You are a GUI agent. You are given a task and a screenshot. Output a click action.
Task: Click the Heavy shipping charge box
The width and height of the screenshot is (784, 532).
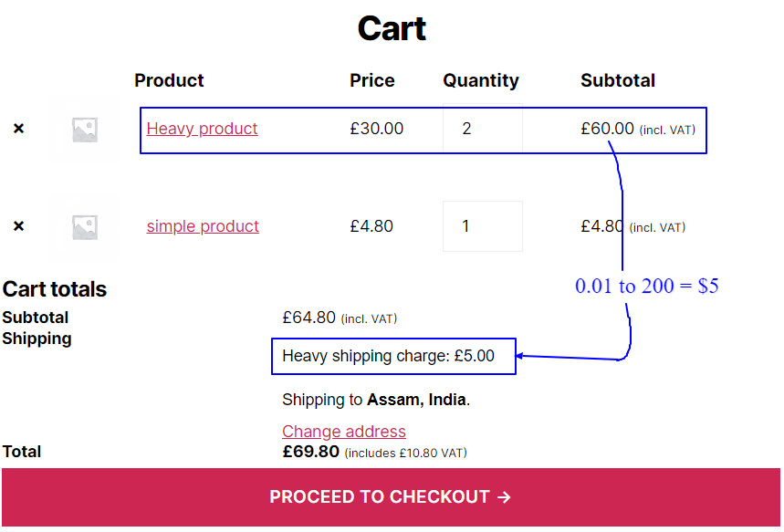coord(393,356)
